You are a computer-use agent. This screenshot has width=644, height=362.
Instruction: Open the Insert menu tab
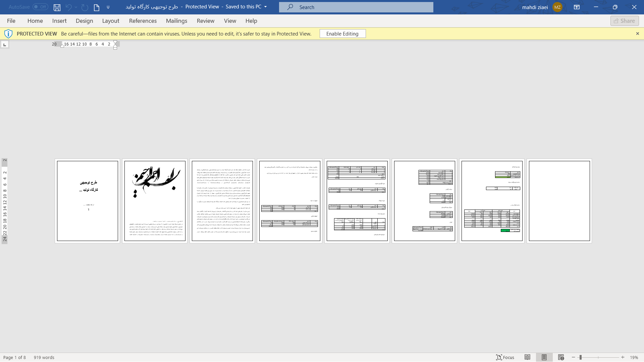pos(59,21)
